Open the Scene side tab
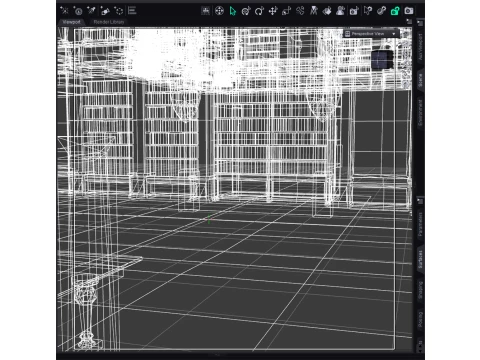This screenshot has height=360, width=480. (x=420, y=81)
